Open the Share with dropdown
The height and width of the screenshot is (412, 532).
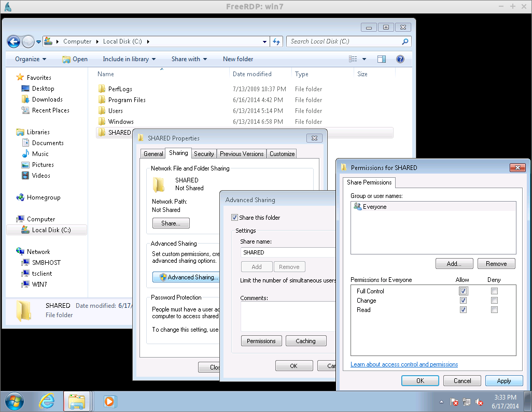pyautogui.click(x=189, y=59)
